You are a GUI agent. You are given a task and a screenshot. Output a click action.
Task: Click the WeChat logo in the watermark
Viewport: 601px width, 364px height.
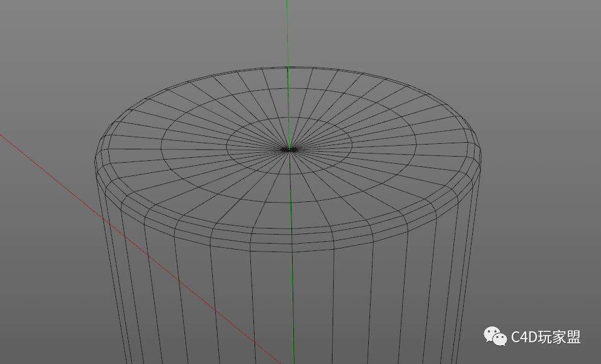click(x=495, y=336)
